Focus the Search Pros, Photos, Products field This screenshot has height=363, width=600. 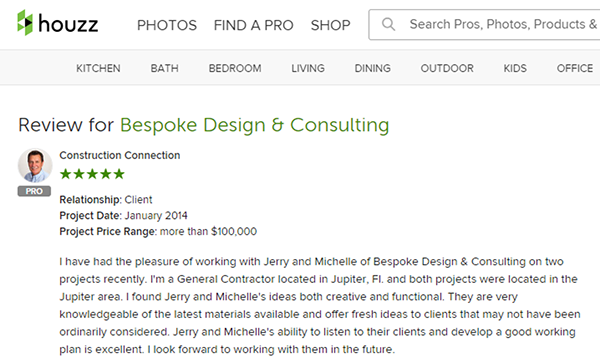484,24
